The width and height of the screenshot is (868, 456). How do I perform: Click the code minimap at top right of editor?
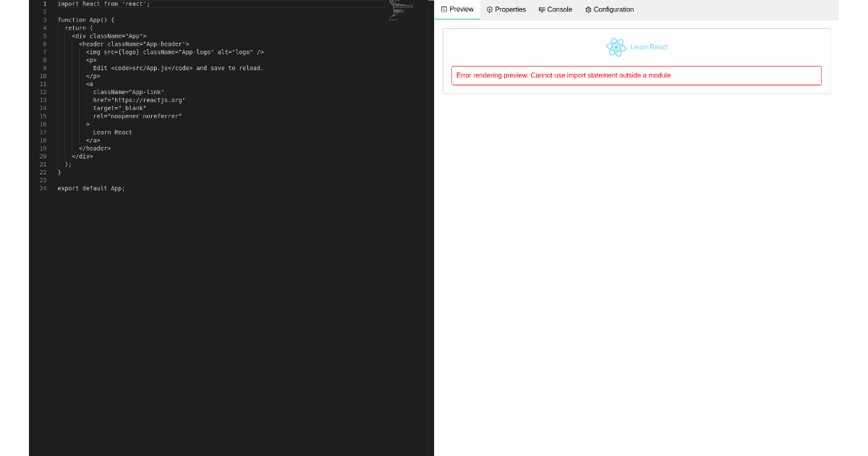[x=398, y=11]
